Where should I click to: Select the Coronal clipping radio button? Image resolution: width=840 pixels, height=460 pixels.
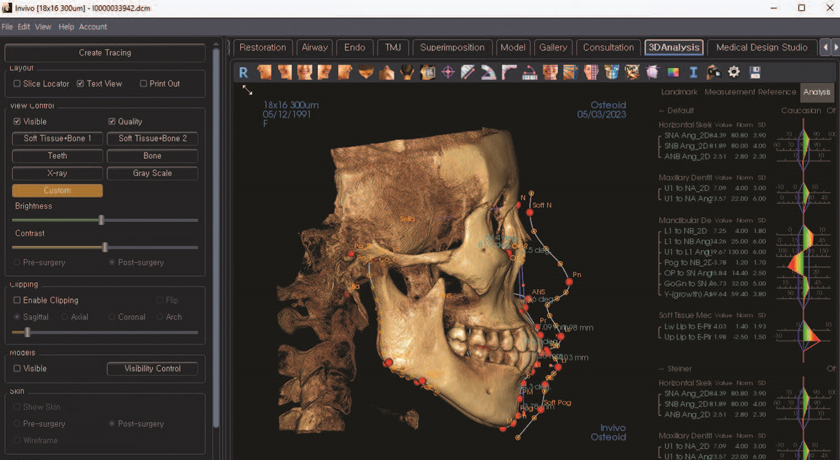tap(112, 317)
